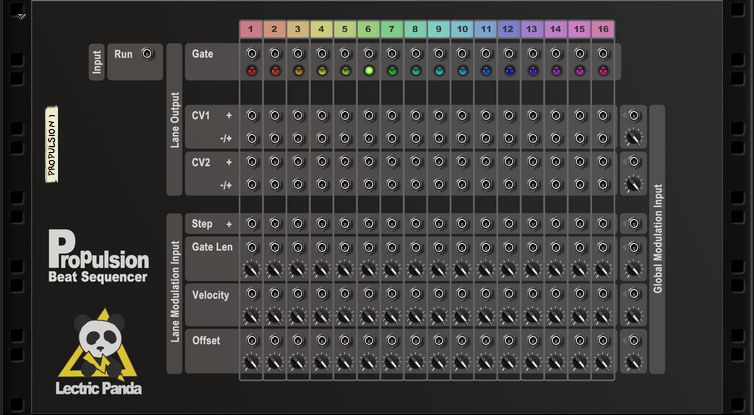Click the Offset input jack for lane 11
Image resolution: width=754 pixels, height=415 pixels.
coord(486,340)
